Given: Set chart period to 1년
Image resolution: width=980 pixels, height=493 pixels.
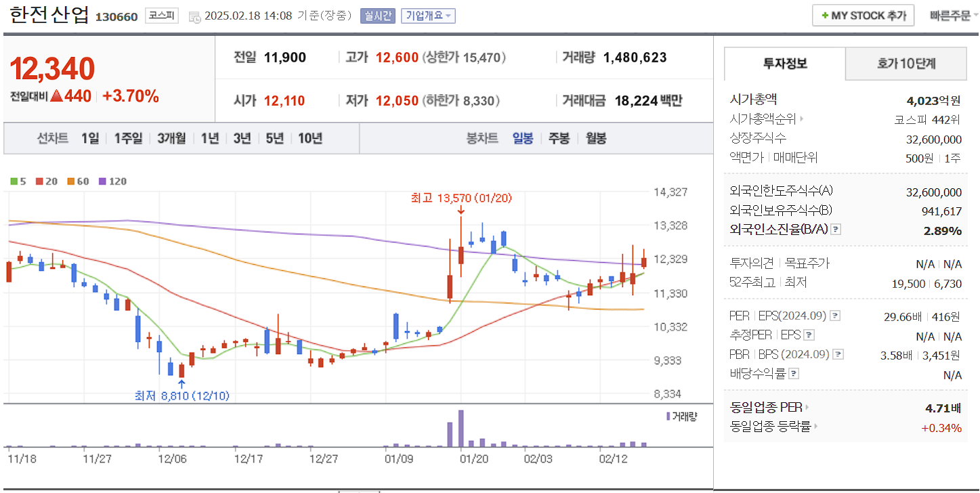Looking at the screenshot, I should pos(209,137).
